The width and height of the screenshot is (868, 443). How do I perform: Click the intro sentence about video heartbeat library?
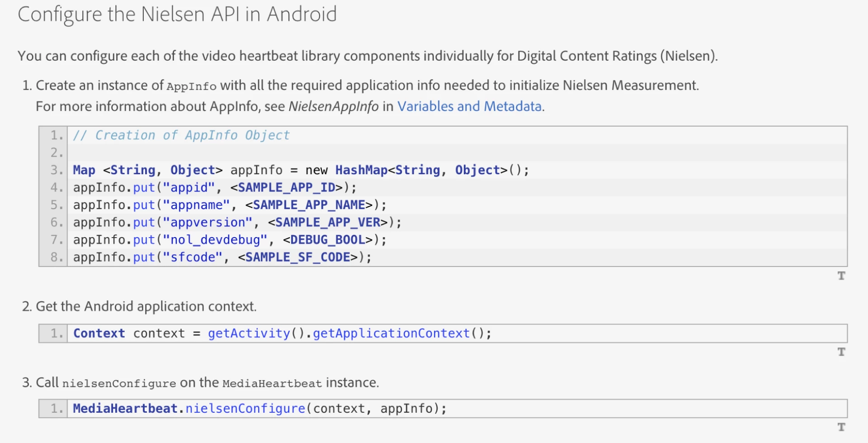[368, 56]
